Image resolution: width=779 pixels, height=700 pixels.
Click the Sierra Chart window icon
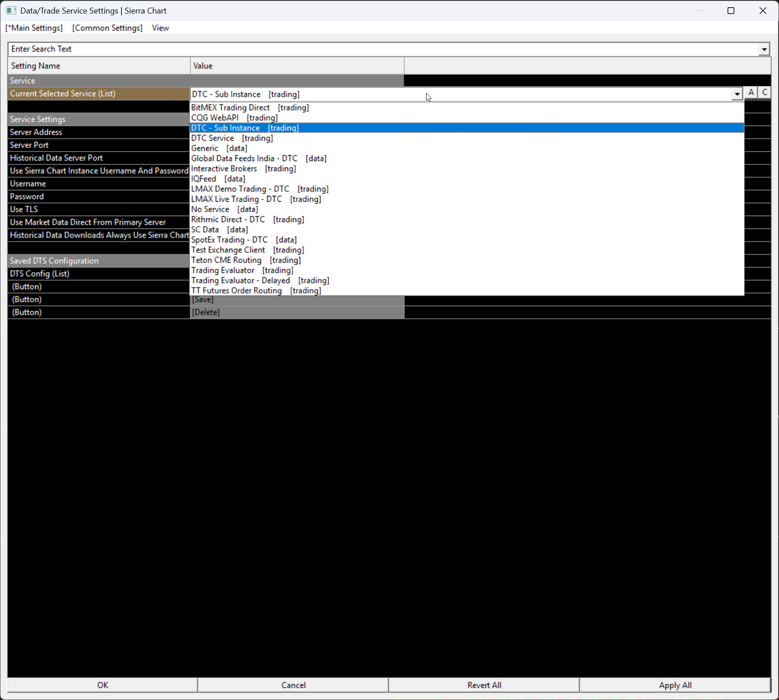(x=11, y=10)
